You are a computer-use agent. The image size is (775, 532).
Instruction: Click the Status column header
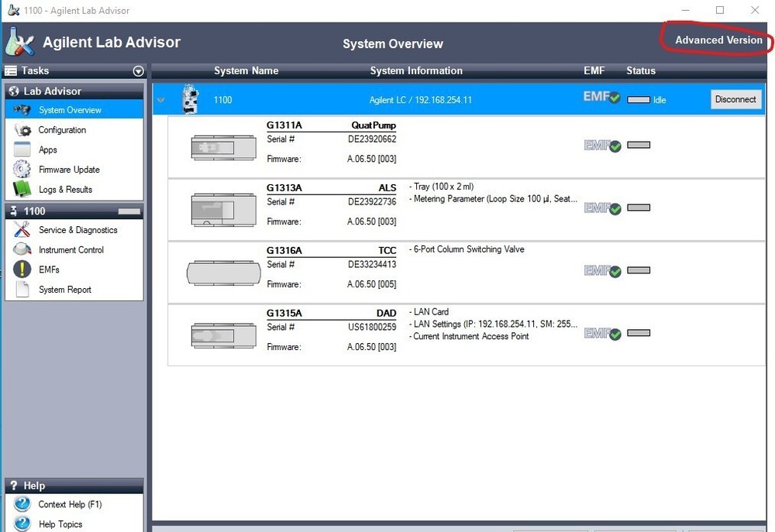click(641, 70)
